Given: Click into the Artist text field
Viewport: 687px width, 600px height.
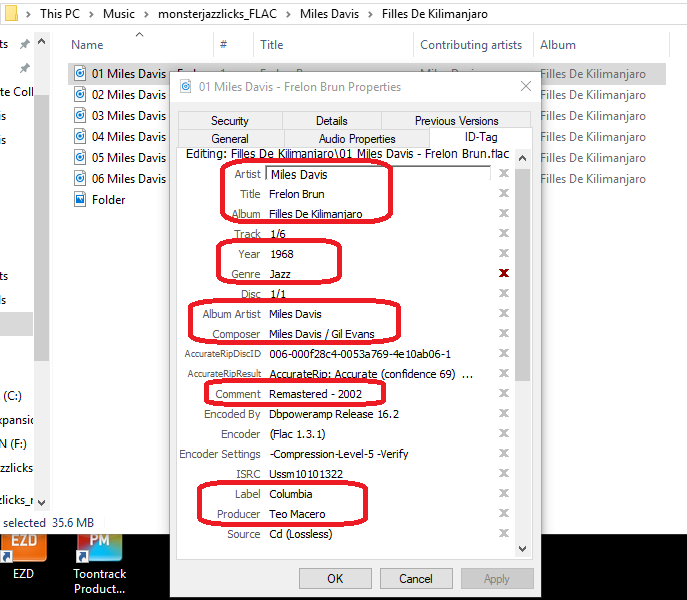Looking at the screenshot, I should pos(378,174).
